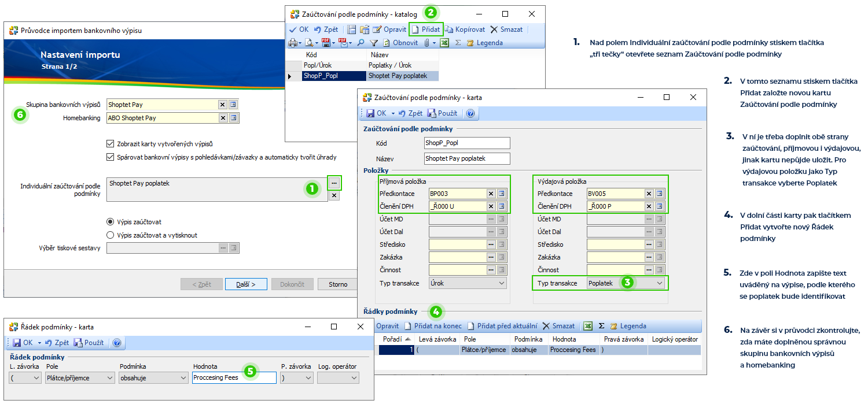Click Přidat před aktuální in Řádky podmínky

(502, 326)
